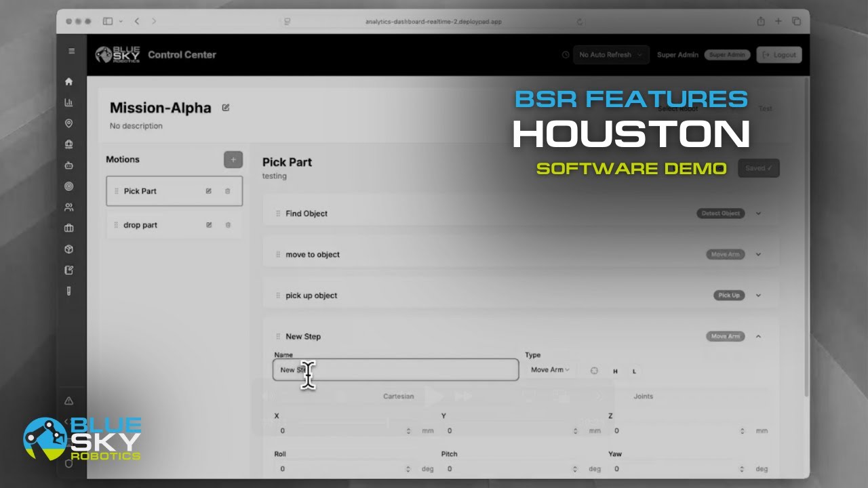868x488 pixels.
Task: Grab the drag handle of pick up object
Action: (278, 296)
